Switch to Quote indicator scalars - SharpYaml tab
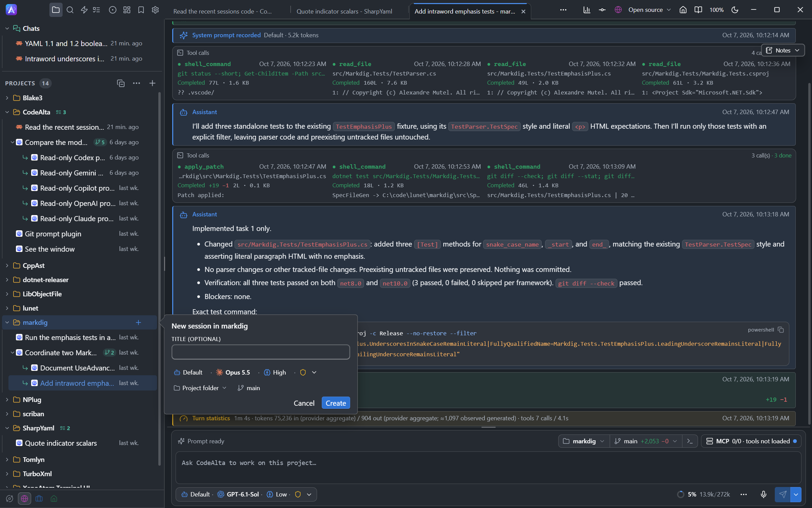 click(344, 12)
